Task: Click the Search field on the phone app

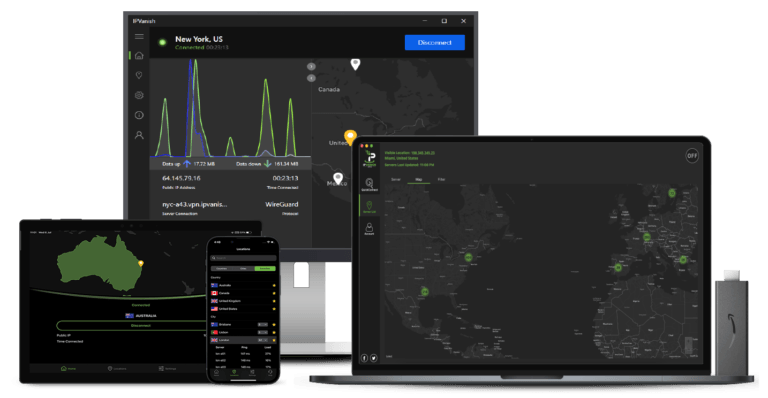Action: [x=243, y=258]
